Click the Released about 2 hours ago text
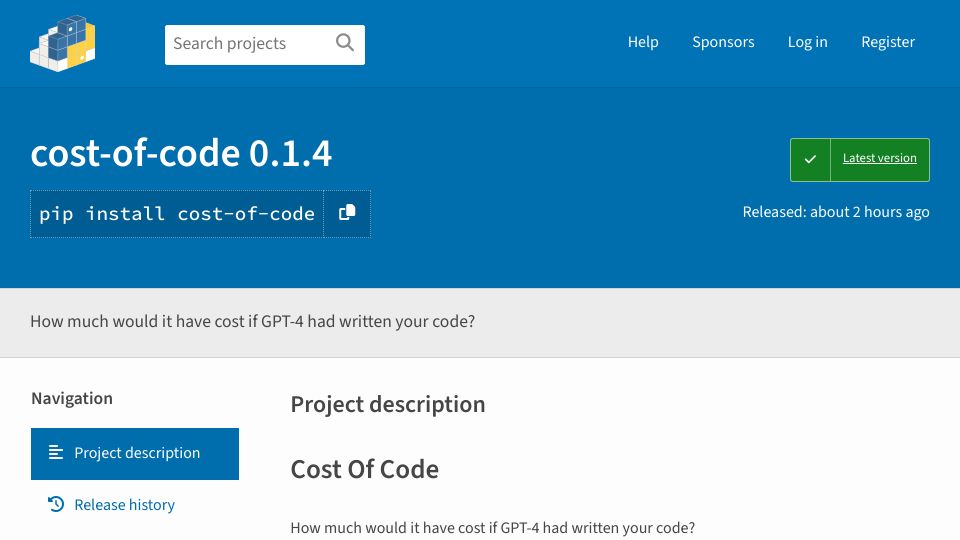 tap(836, 212)
